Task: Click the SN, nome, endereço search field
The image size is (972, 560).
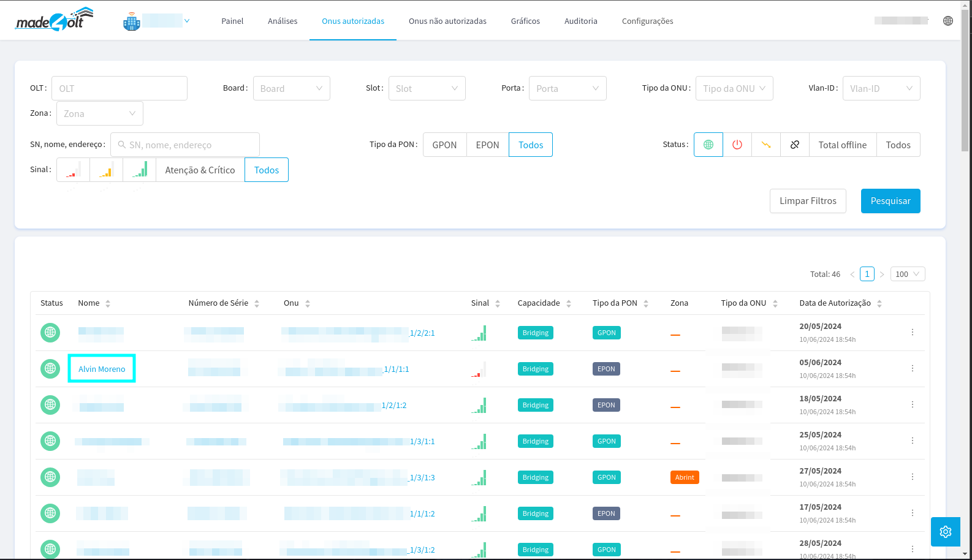Action: [x=185, y=145]
